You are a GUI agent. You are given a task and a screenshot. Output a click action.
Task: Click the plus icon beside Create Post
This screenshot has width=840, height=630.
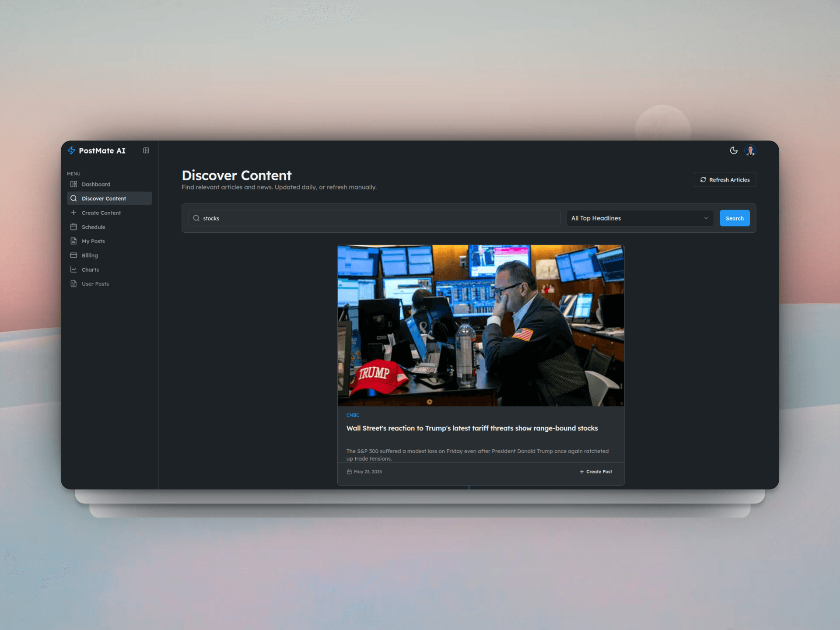pos(582,472)
